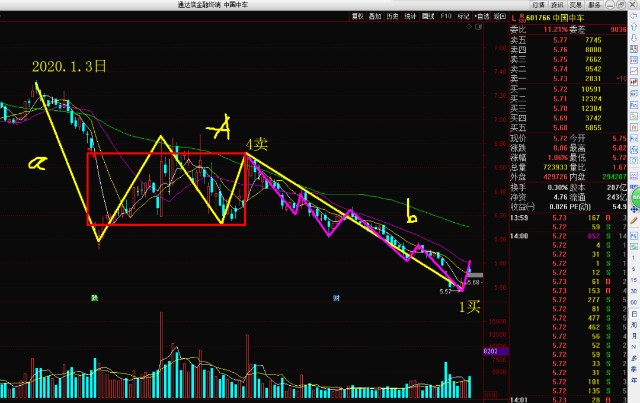The width and height of the screenshot is (640, 403).
Task: Select the 周 weekly period
Action: [634, 325]
